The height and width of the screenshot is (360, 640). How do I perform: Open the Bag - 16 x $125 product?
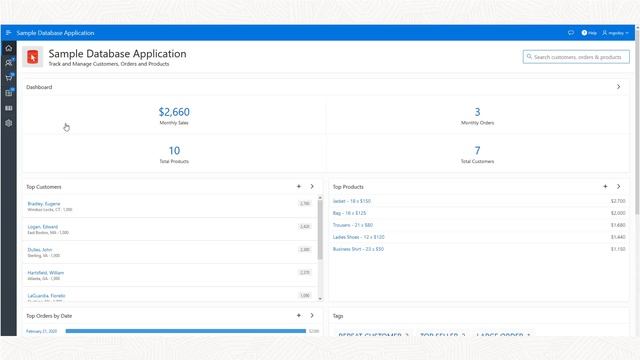click(349, 213)
